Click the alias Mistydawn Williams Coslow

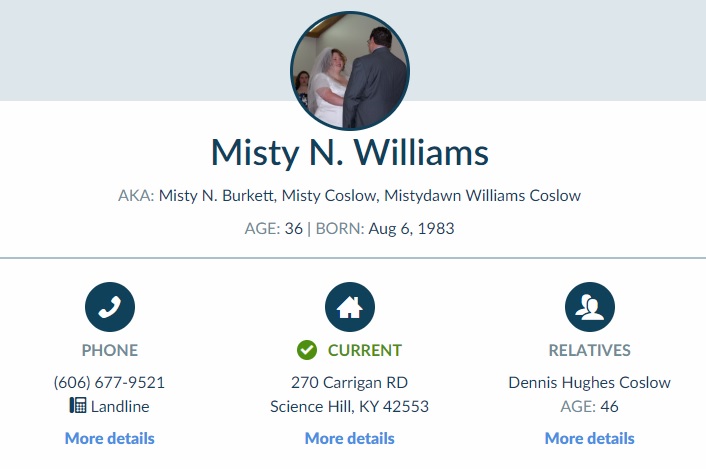[482, 195]
